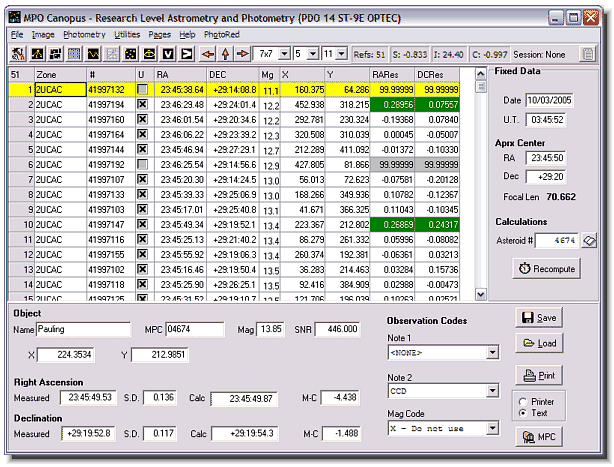Click the yellow triangle star toolbar icon
Viewport: 614px width, 467px height.
pyautogui.click(x=37, y=54)
